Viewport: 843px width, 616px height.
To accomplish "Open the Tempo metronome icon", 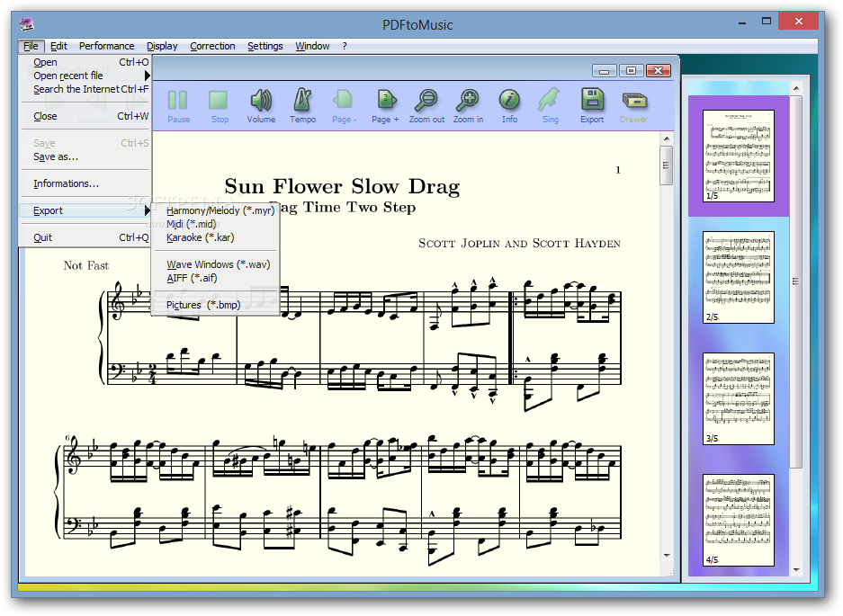I will pos(302,101).
